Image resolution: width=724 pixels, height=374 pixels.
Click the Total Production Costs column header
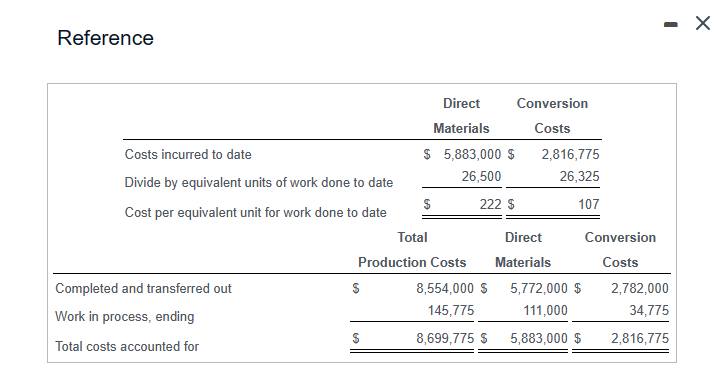coord(412,250)
